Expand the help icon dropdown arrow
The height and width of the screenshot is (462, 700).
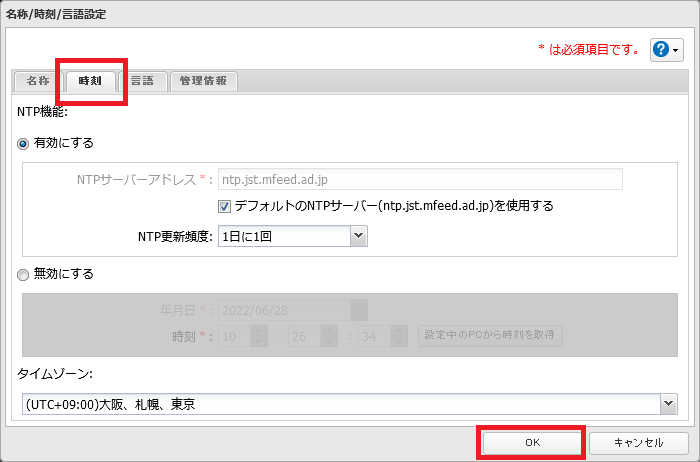(677, 50)
